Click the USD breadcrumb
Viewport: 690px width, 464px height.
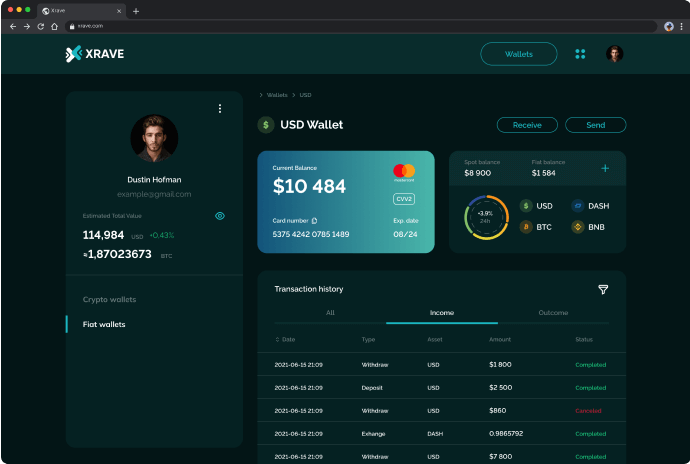[305, 95]
